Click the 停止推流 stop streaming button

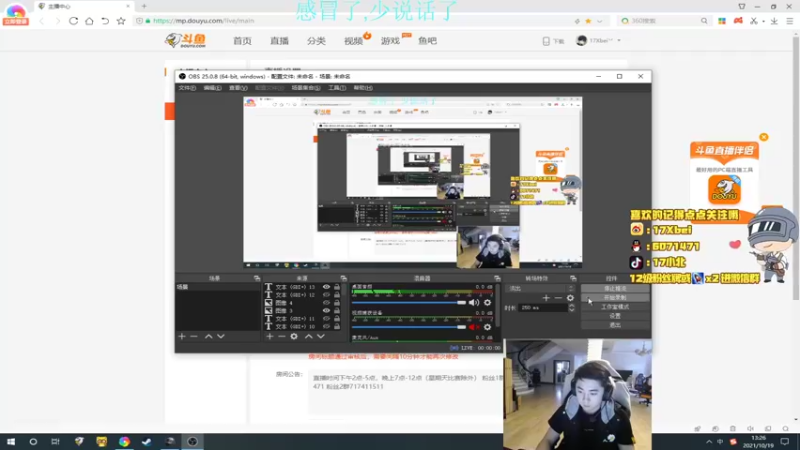[x=615, y=288]
